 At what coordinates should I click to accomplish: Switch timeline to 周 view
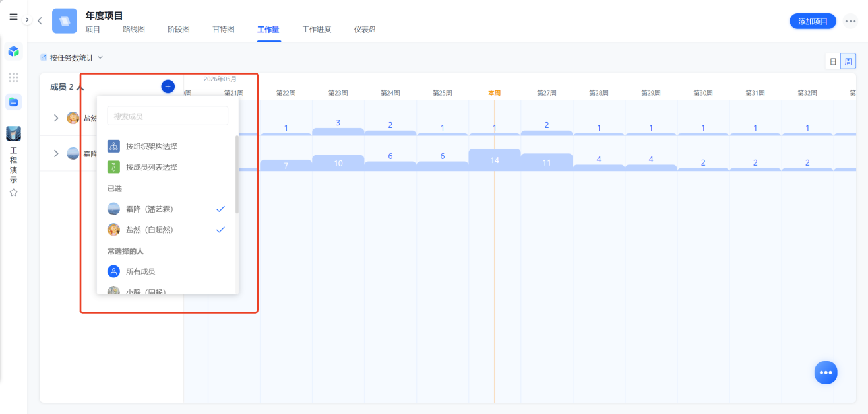click(x=848, y=61)
